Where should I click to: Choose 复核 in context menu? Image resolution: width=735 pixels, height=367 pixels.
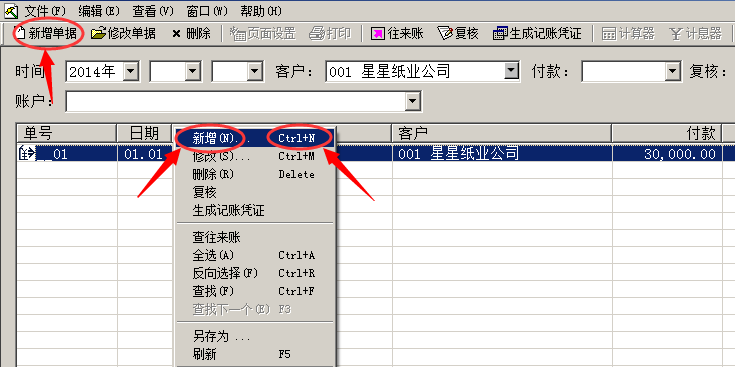(255, 192)
